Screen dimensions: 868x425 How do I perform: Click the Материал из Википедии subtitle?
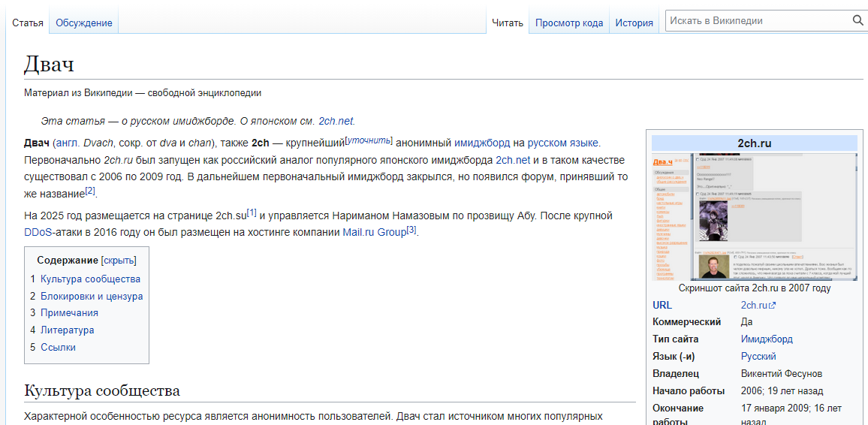click(x=142, y=93)
